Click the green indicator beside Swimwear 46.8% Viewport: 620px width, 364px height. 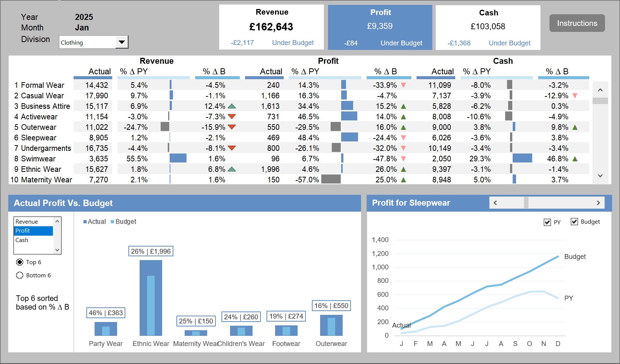click(574, 159)
